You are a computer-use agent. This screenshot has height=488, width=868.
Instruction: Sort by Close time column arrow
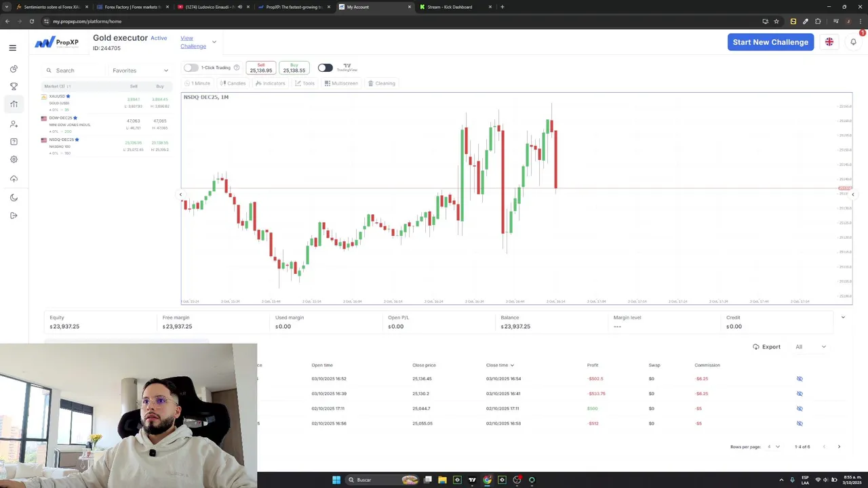(x=512, y=365)
